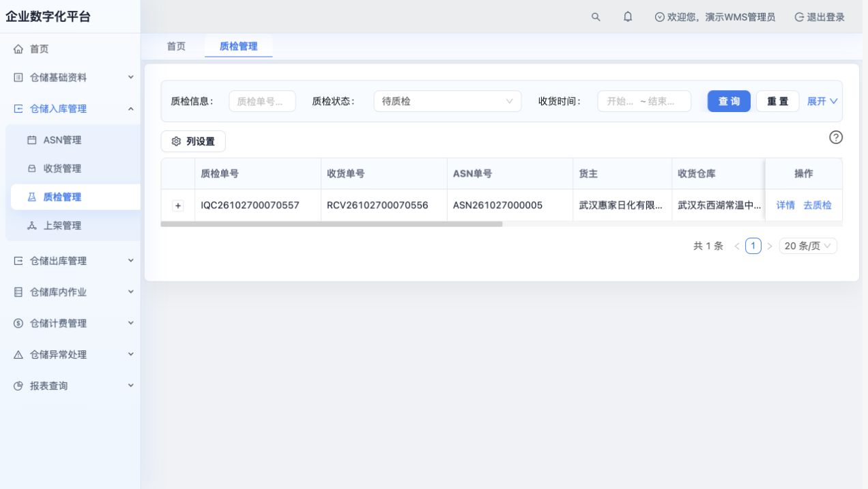Open user menu 欢迎您，演示WMS管理员

click(715, 17)
